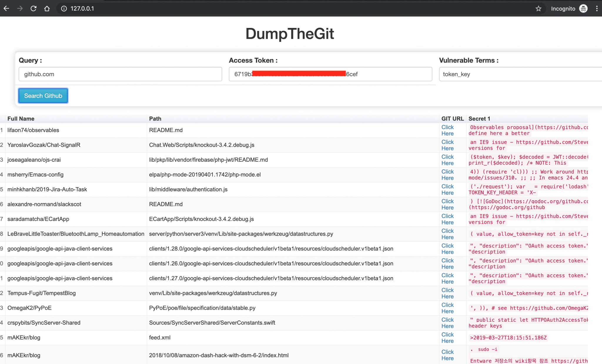Open the Incognito profile icon

point(583,9)
